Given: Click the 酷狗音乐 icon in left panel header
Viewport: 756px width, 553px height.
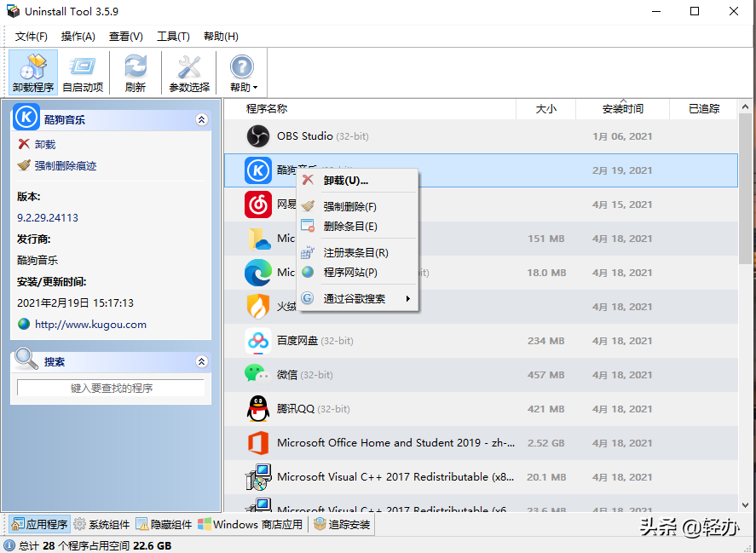Looking at the screenshot, I should 26,117.
